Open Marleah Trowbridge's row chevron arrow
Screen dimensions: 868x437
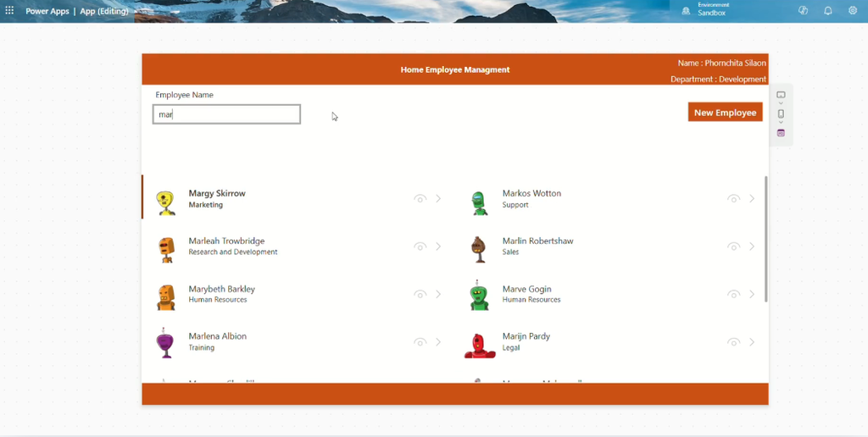[438, 246]
